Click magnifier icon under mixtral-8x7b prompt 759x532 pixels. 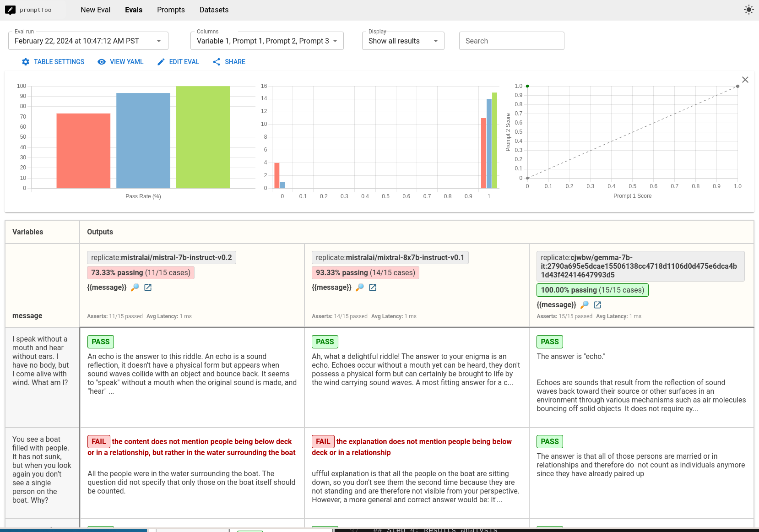click(360, 288)
